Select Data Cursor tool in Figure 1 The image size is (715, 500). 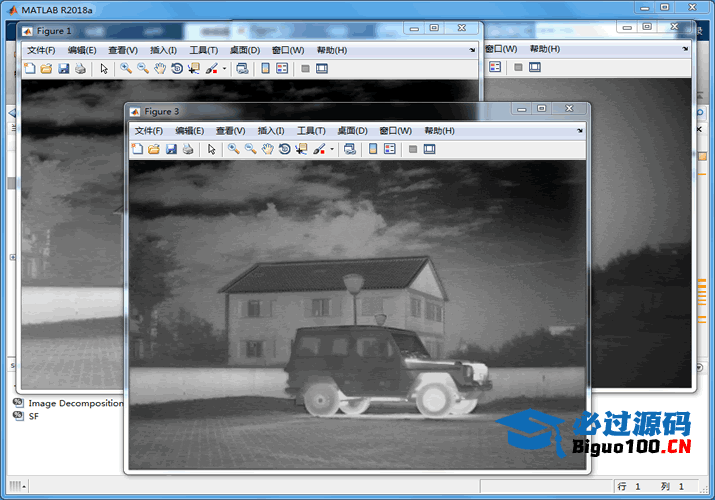193,68
